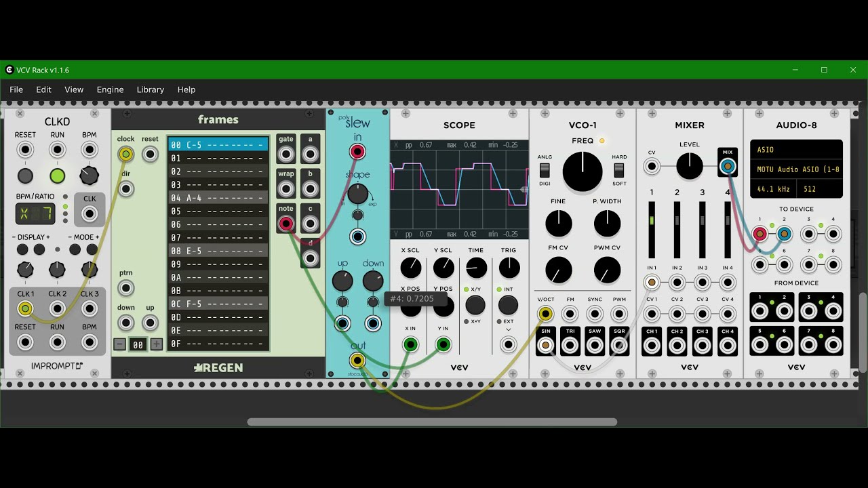Open the 44.1 kHz sample rate dropdown
868x488 pixels.
point(774,189)
